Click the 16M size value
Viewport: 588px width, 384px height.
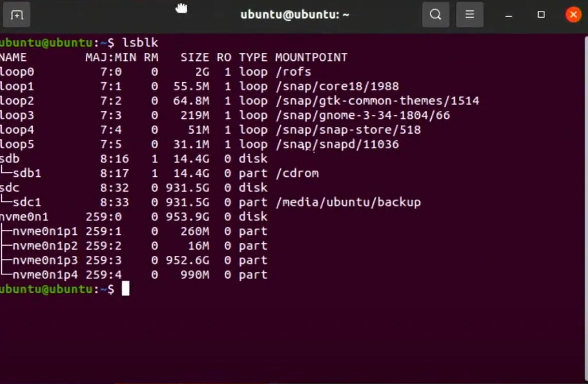198,246
